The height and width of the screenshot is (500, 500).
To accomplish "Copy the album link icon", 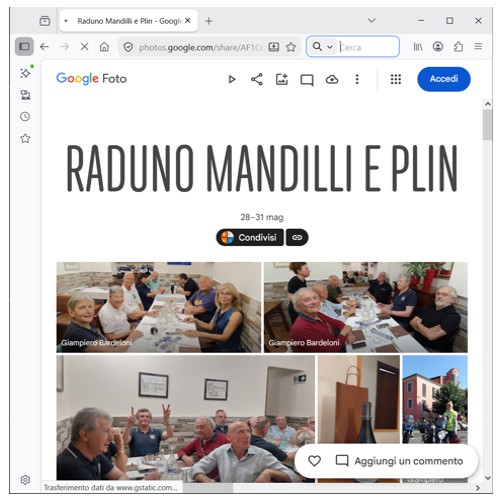I will click(x=297, y=237).
